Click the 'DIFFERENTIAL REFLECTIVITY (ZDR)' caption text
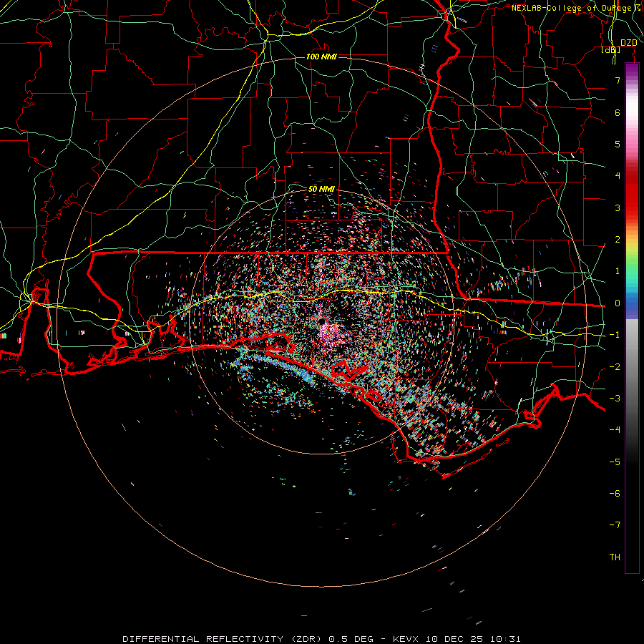This screenshot has height=644, width=644. (224, 639)
